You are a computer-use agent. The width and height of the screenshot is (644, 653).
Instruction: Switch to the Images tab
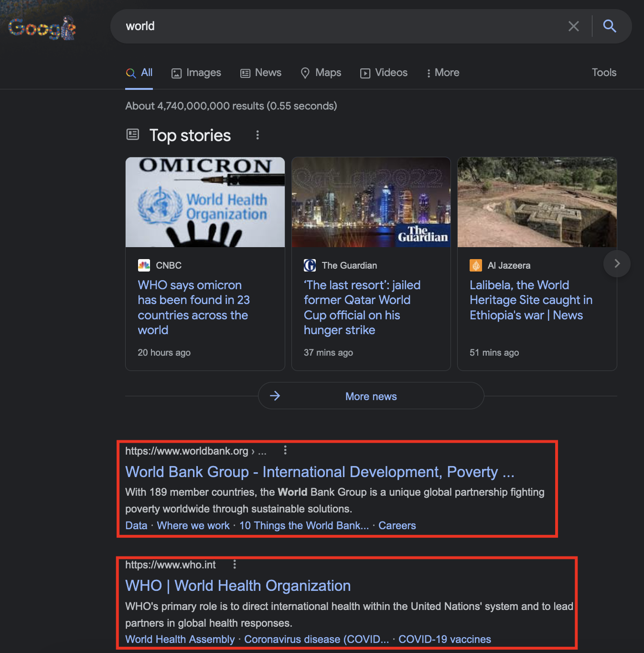point(196,73)
